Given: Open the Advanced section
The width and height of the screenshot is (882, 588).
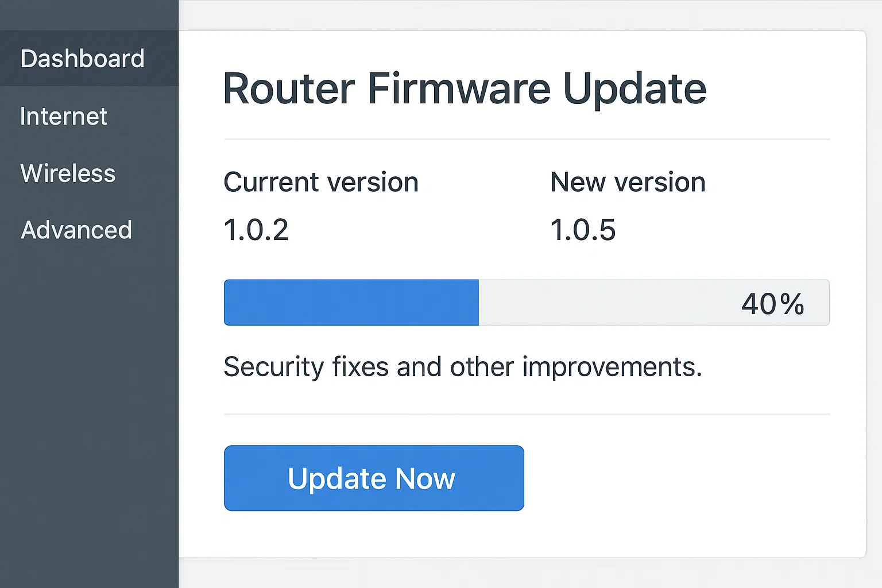Looking at the screenshot, I should click(x=76, y=230).
